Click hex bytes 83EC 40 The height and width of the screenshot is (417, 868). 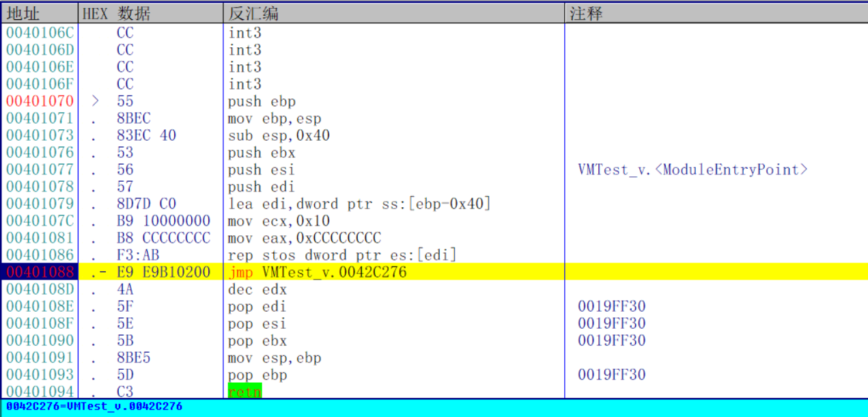[x=146, y=135]
